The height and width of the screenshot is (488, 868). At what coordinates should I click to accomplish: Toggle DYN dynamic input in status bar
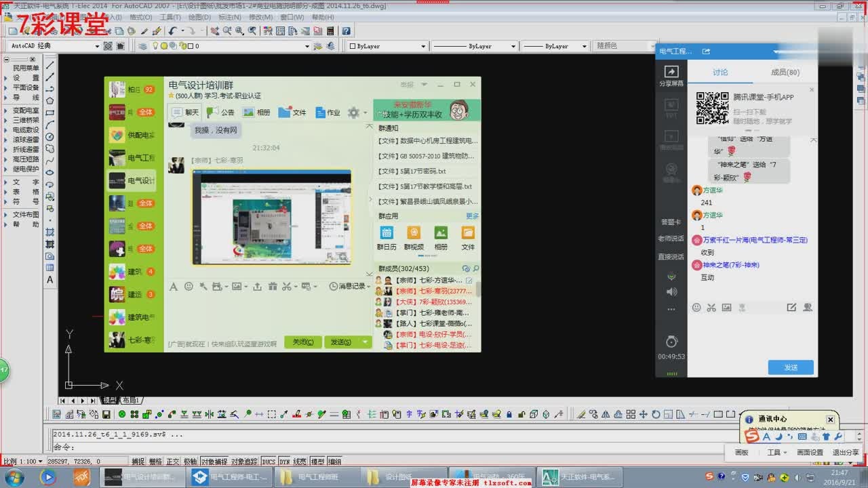(284, 462)
